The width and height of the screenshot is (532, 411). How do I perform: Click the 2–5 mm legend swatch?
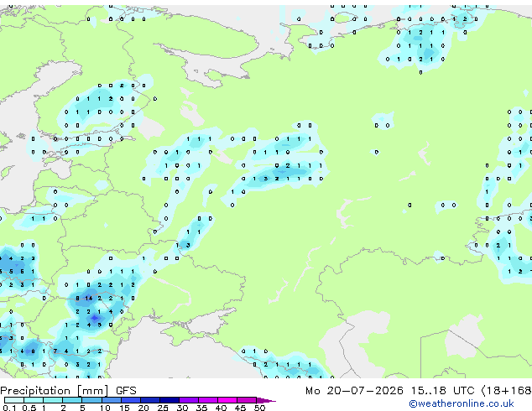pos(72,400)
